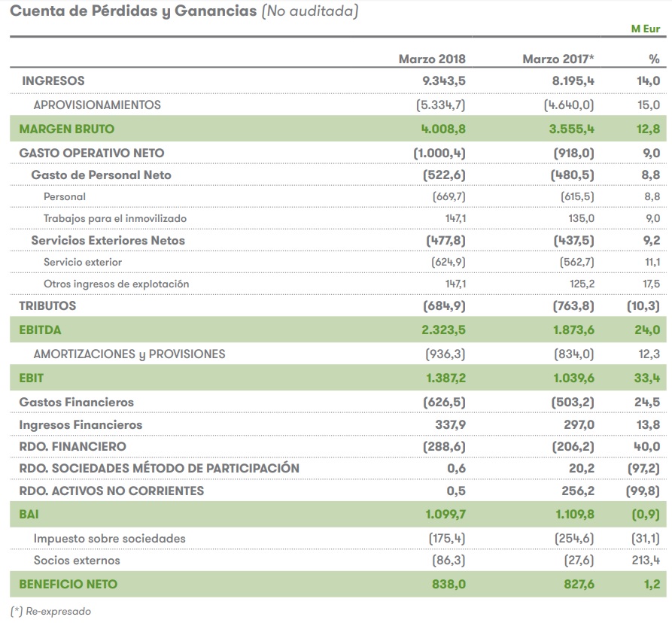Click 'Trabajos para el inmovilizado' row label
The height and width of the screenshot is (623, 672).
pos(115,218)
